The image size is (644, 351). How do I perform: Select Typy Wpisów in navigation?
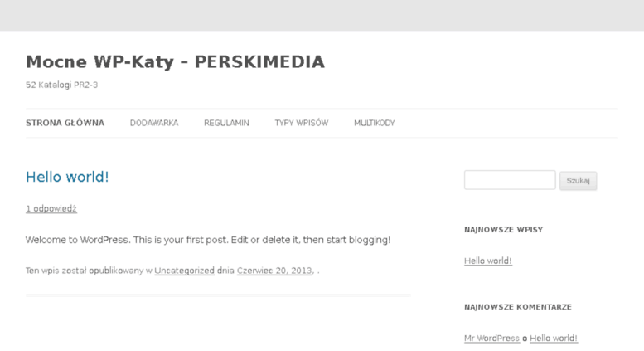(302, 123)
